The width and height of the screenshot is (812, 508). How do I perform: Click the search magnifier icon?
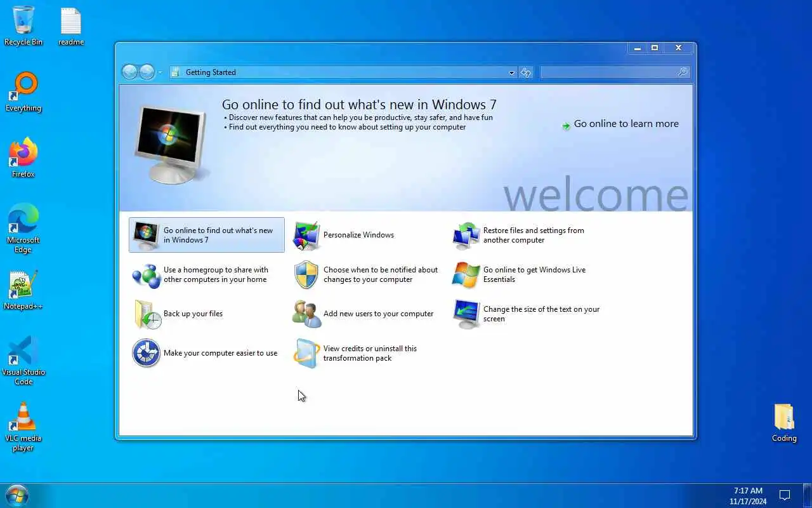683,72
